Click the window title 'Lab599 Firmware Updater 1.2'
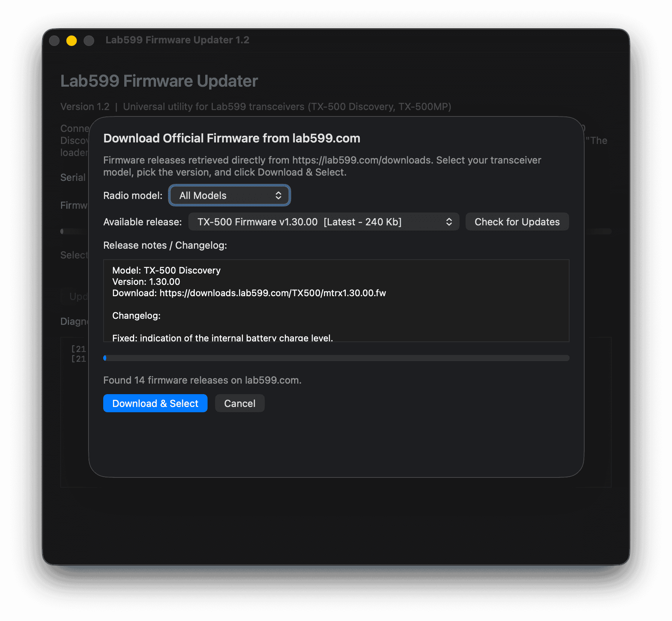Viewport: 672px width, 621px height. coord(177,40)
